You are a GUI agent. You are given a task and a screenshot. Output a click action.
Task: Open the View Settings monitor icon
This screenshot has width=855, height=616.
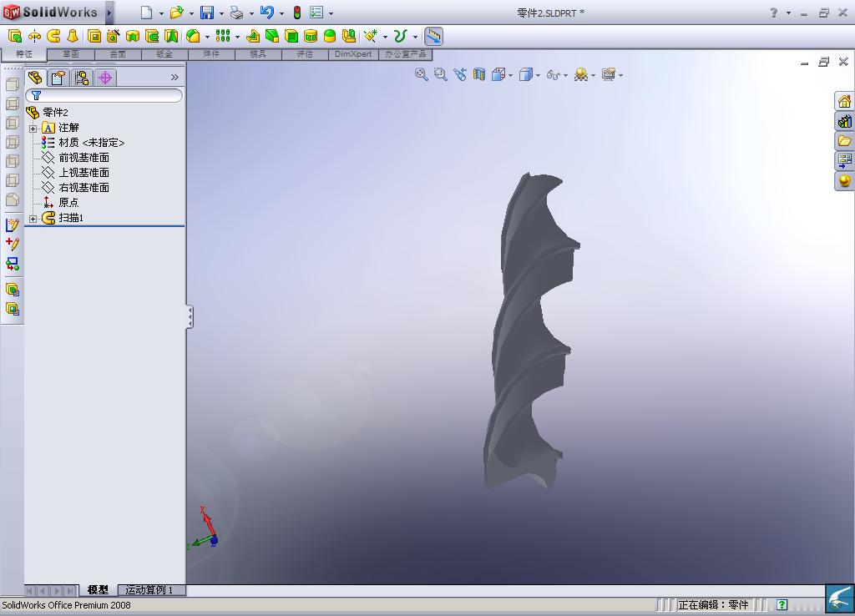(608, 74)
